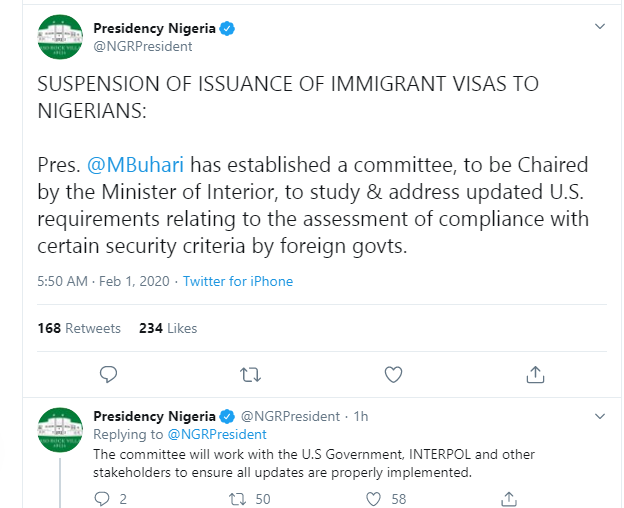Open the Twitter for iPhone source link
624x508 pixels.
[238, 281]
